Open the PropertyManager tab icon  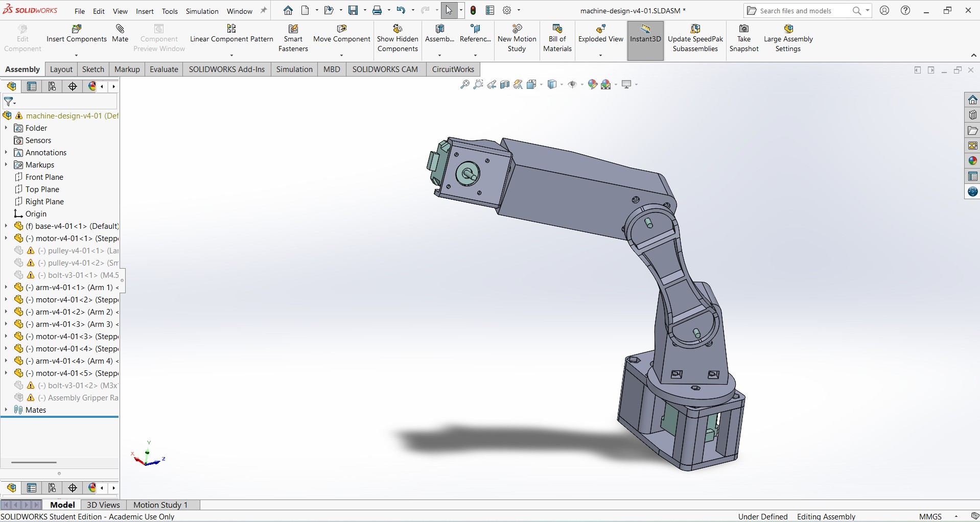tap(32, 86)
